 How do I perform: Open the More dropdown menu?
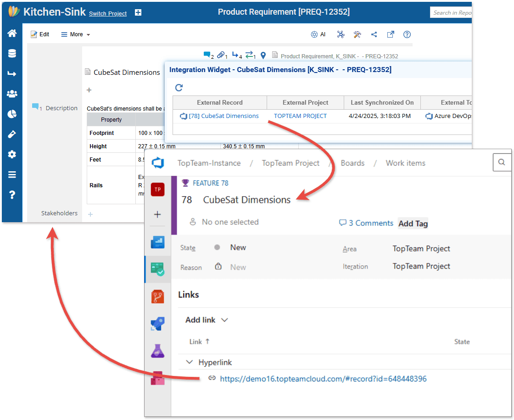pos(76,34)
